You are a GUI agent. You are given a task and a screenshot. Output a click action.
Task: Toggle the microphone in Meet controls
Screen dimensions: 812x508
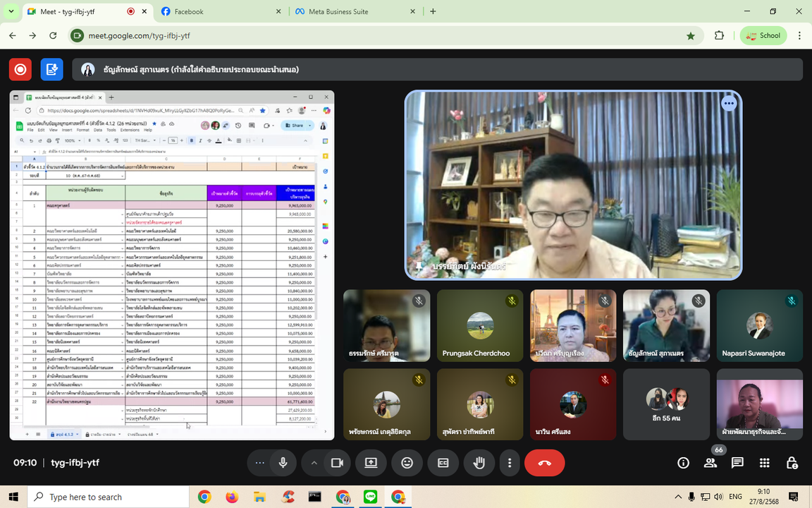point(283,463)
